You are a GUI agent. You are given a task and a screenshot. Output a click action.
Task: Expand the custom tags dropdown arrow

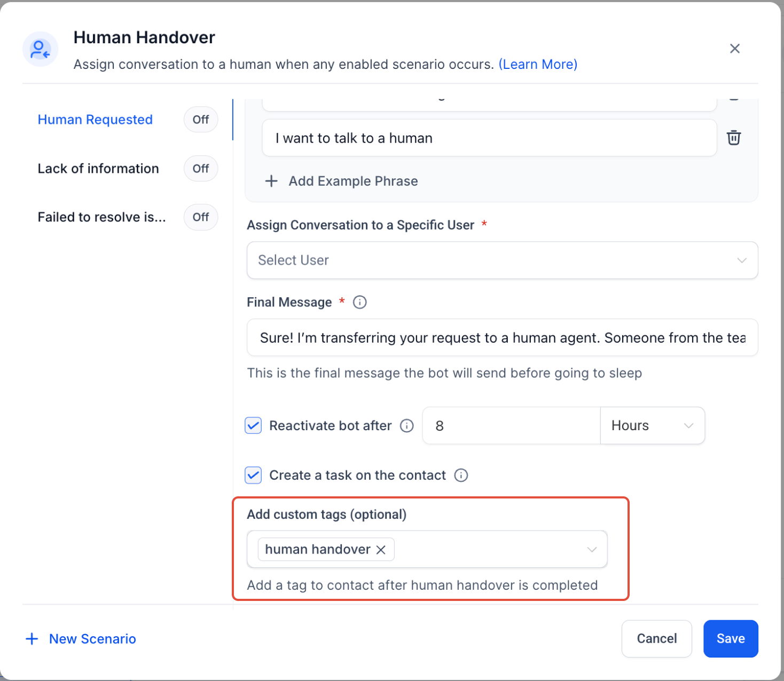point(592,550)
